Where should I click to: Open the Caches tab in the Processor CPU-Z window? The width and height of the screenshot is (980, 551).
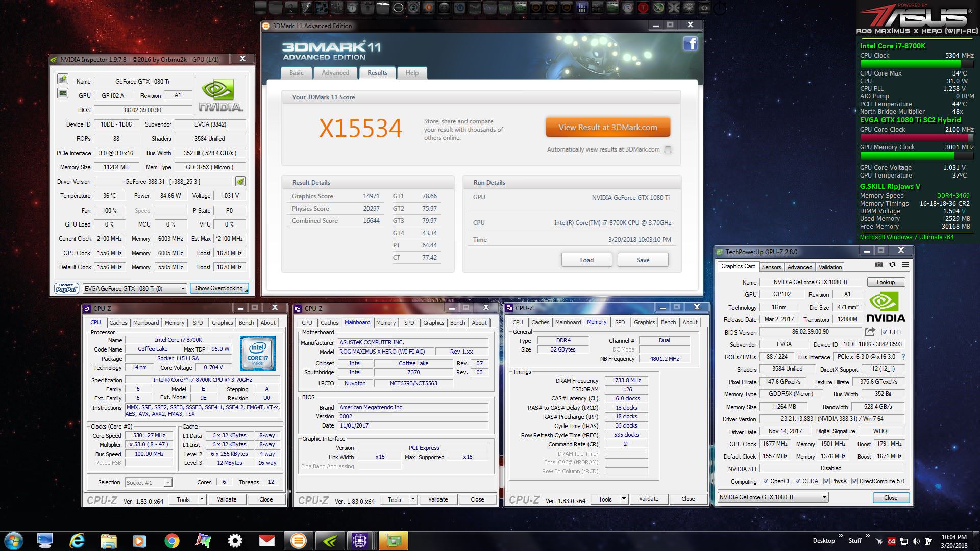tap(118, 323)
